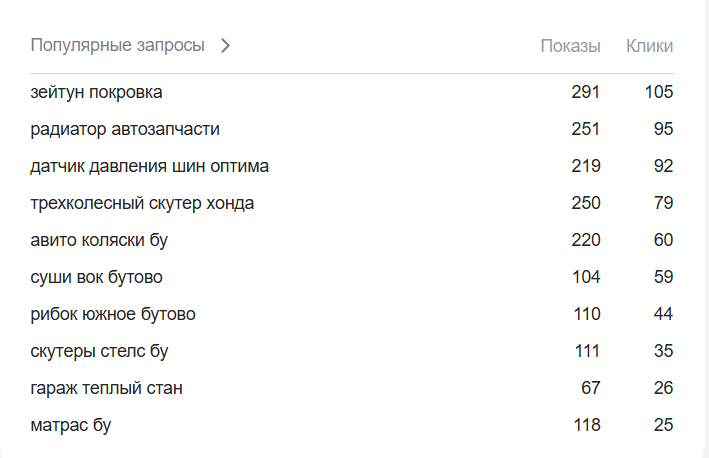Expand the chevron next to Популярные запросы
709x458 pixels.
tap(226, 46)
